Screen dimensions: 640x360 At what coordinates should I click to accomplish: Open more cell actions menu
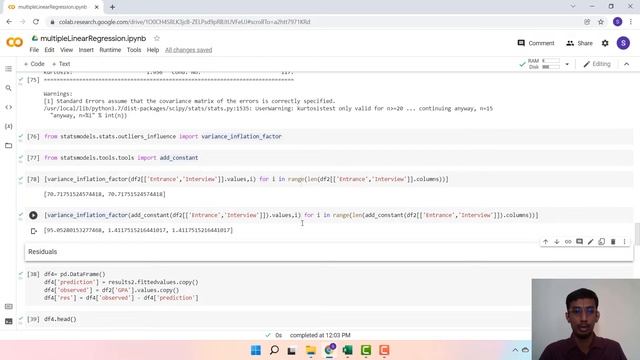point(624,242)
